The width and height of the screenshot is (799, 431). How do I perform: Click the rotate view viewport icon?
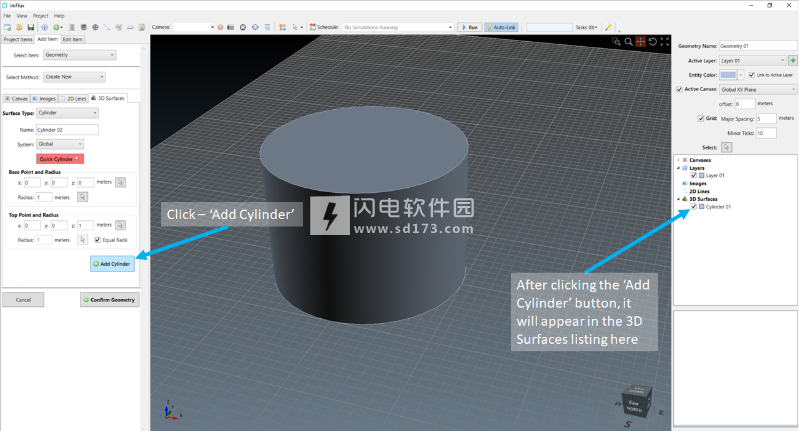click(x=653, y=42)
